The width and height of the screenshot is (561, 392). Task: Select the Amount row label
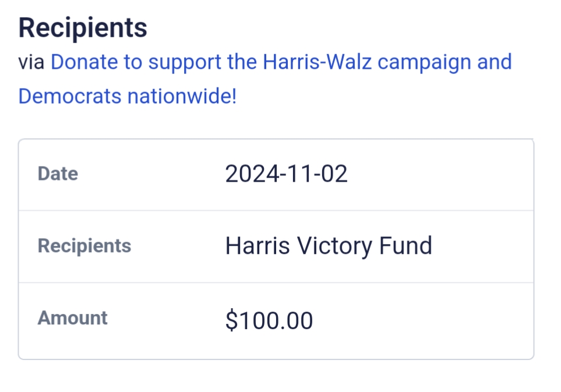[72, 318]
